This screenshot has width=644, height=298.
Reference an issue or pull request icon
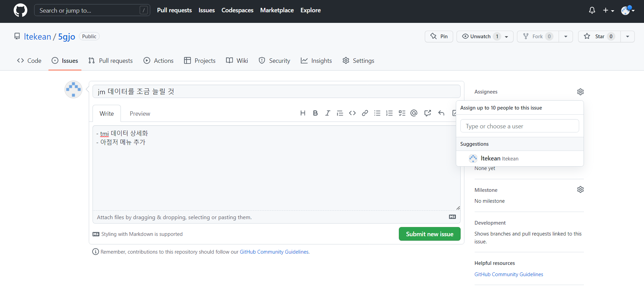coord(428,113)
